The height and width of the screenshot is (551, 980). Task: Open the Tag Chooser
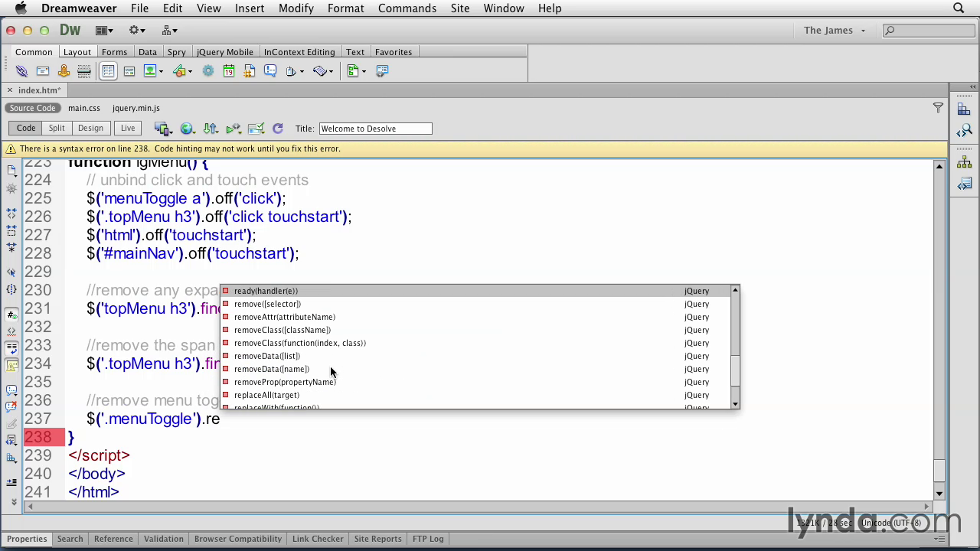[x=382, y=70]
